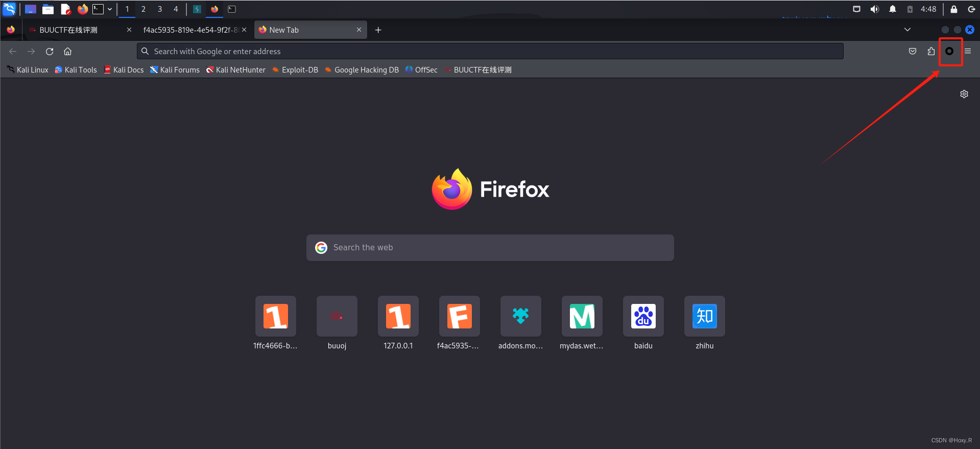Open the Kali NetHunter bookmark
Screen dimensions: 980x449
[x=236, y=70]
